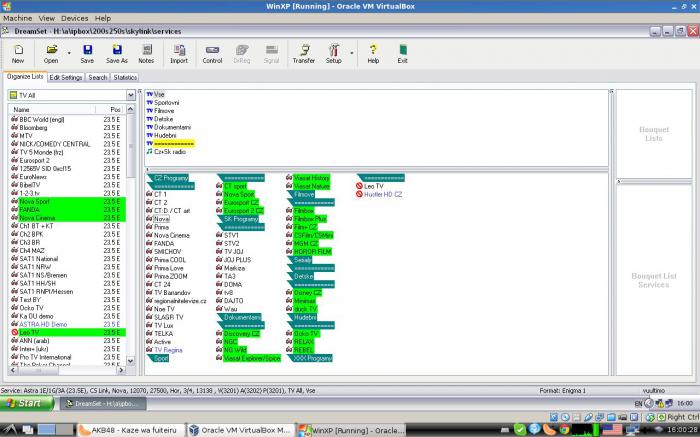Select the Leo TV row in left service list

pos(67,333)
